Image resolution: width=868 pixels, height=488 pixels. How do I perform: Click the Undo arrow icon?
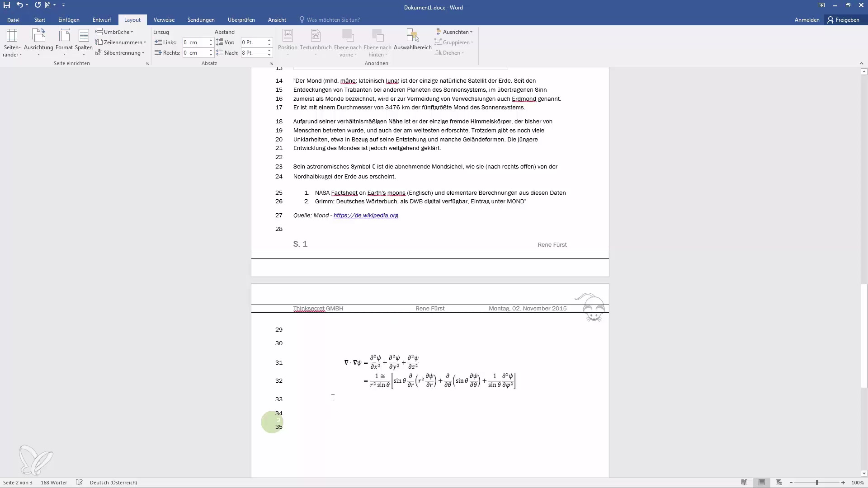coord(19,5)
